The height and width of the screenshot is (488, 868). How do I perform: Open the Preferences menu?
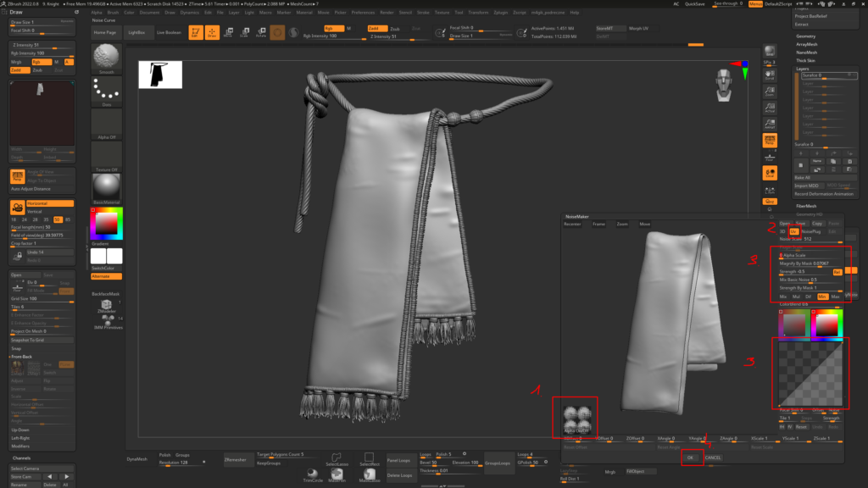(x=363, y=13)
